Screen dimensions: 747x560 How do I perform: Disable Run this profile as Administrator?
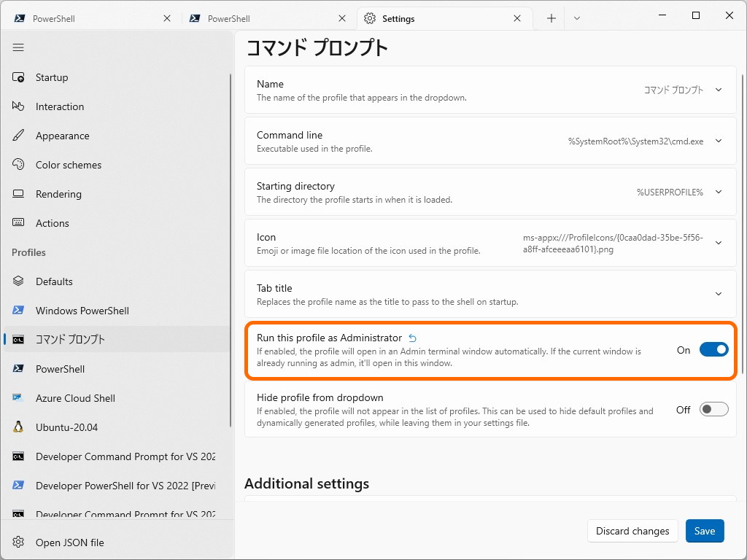coord(713,349)
